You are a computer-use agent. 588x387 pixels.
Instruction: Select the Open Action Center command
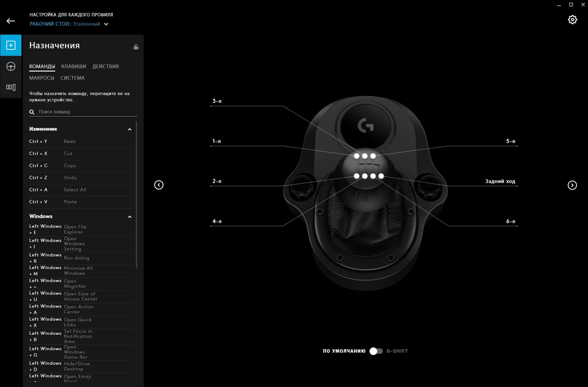point(81,309)
